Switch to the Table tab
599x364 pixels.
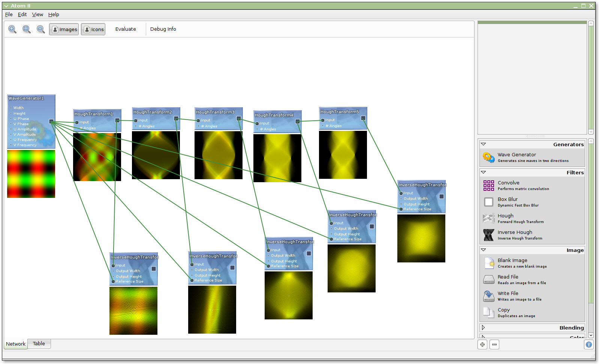pos(39,343)
